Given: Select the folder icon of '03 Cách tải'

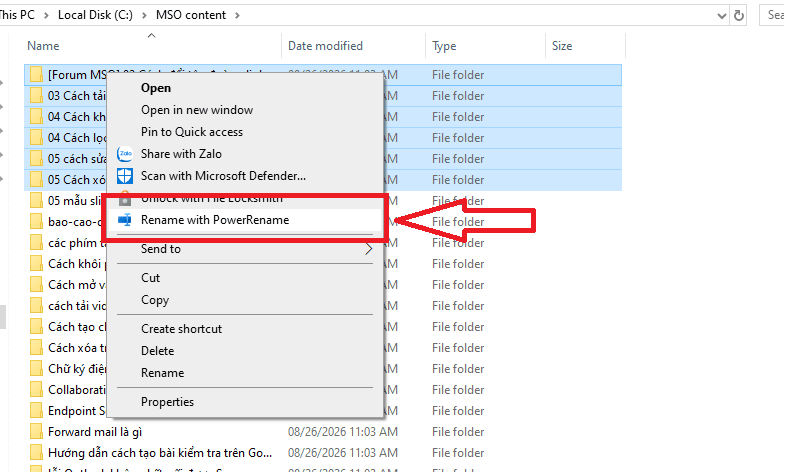Looking at the screenshot, I should 36,96.
